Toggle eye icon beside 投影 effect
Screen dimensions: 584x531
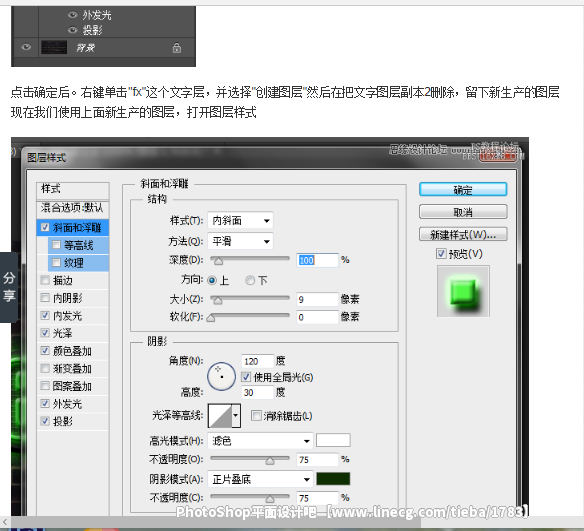[x=73, y=30]
